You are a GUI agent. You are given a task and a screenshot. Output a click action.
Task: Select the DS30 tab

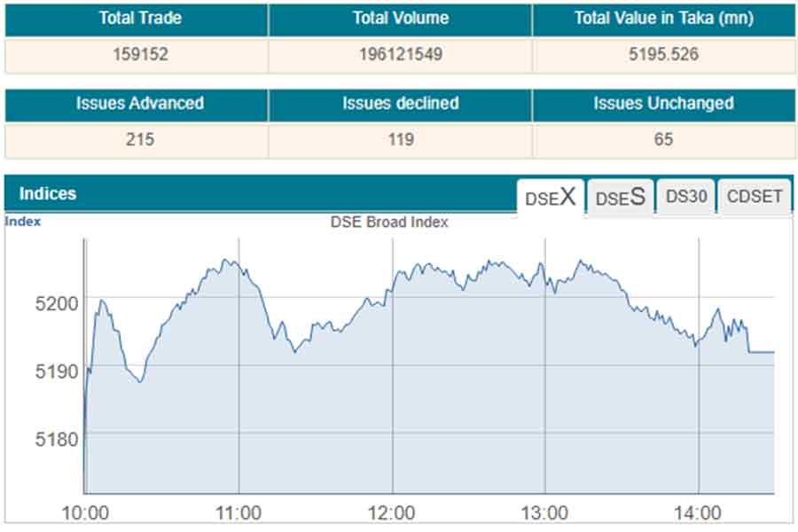[686, 196]
